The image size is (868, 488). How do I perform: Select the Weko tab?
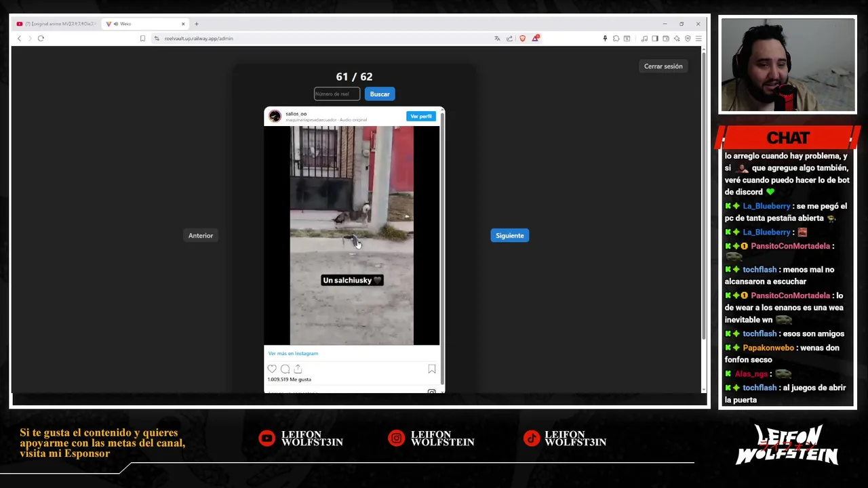145,24
